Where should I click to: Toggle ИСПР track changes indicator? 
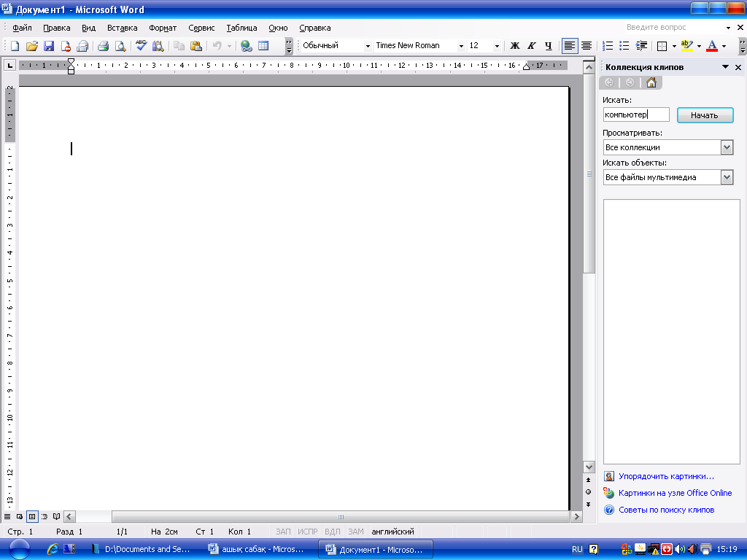tap(308, 532)
